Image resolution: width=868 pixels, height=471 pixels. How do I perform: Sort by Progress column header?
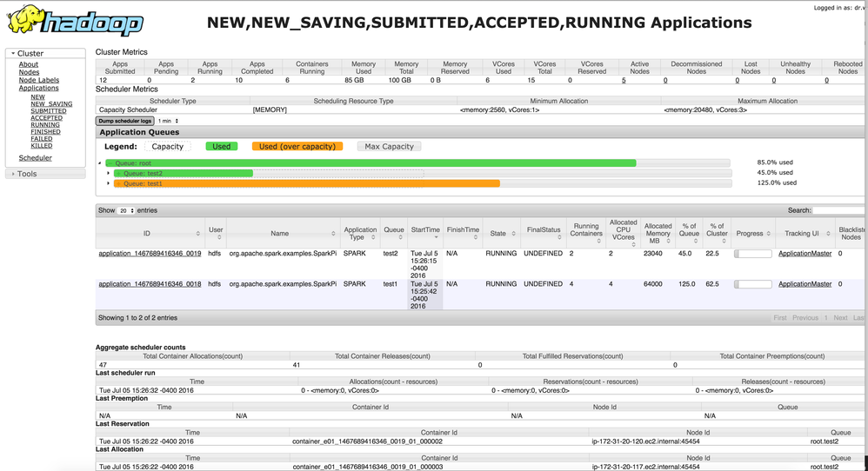(753, 233)
